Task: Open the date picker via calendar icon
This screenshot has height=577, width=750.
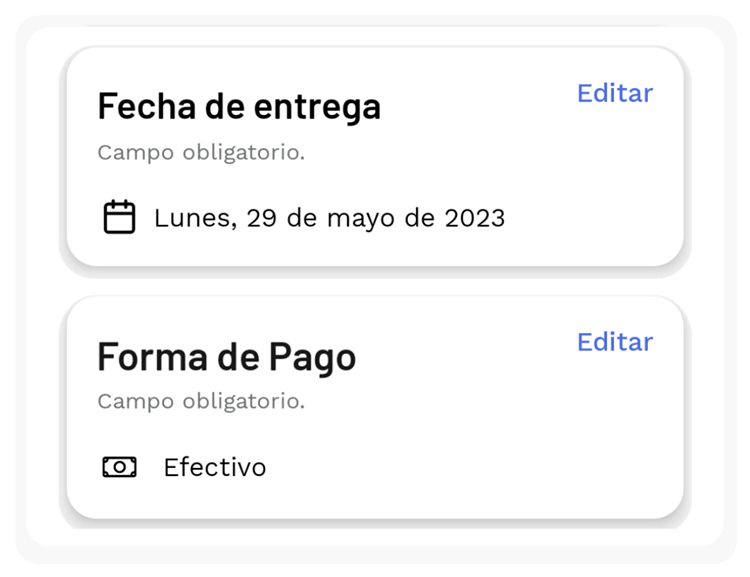Action: click(x=119, y=217)
